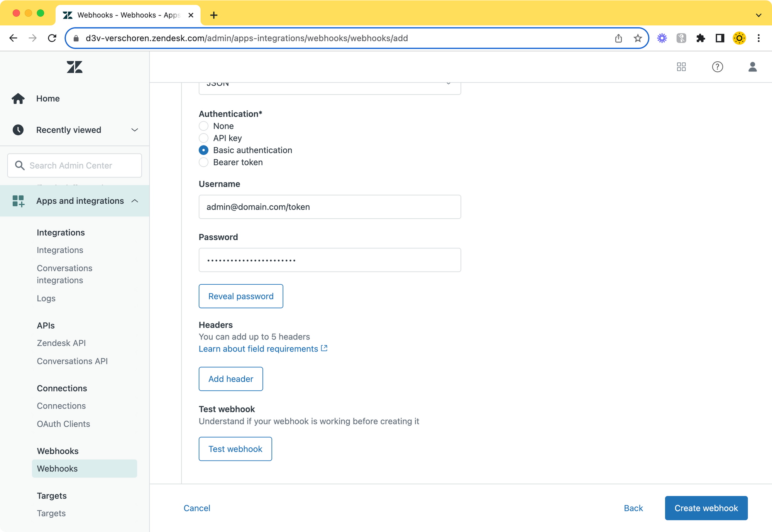Open the help question mark icon
The height and width of the screenshot is (532, 772).
pos(717,67)
